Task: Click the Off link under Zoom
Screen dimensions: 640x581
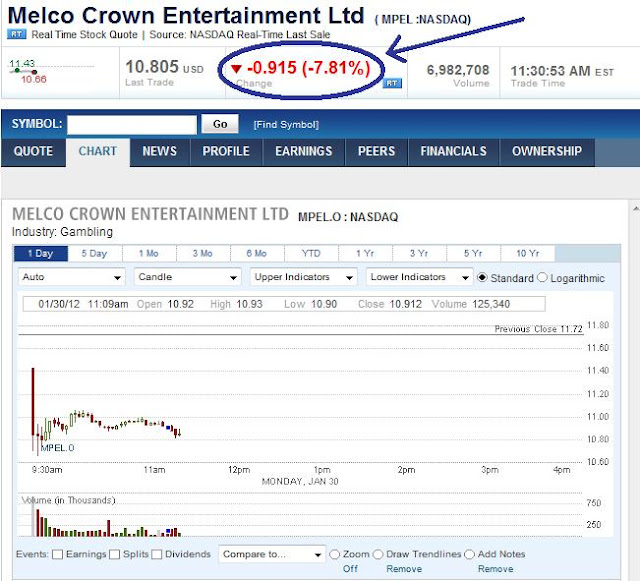Action: tap(350, 569)
